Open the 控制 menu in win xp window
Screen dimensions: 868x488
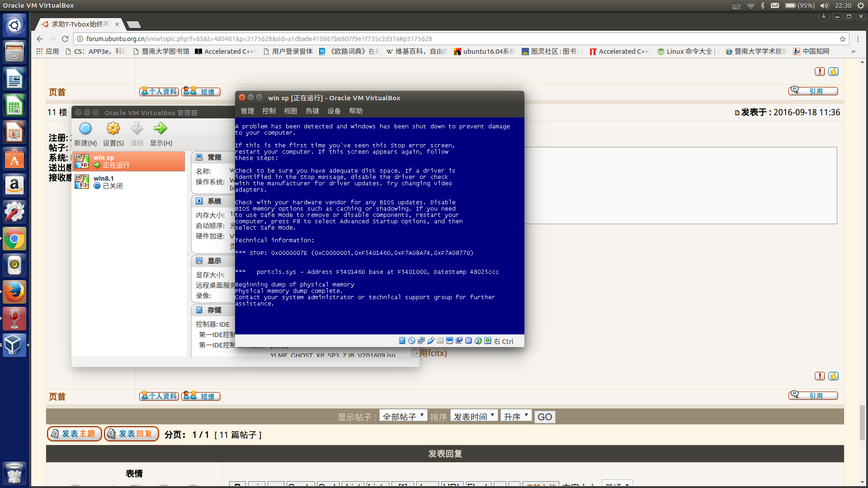click(269, 111)
